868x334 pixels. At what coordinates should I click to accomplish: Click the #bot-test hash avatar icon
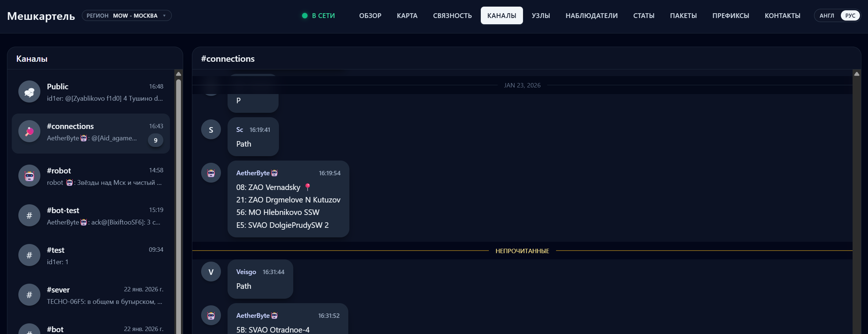tap(29, 216)
